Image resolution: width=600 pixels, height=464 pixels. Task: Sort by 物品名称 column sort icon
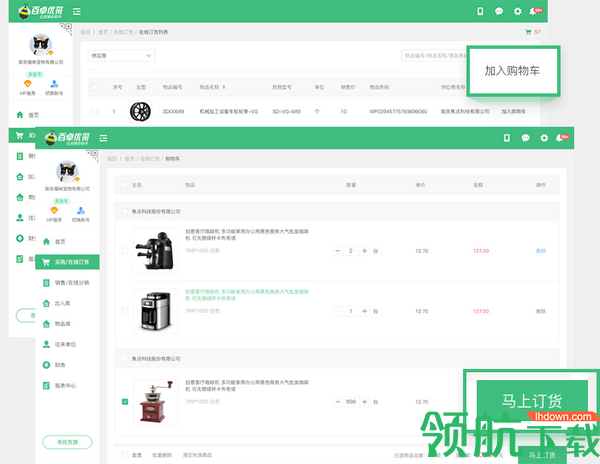[x=224, y=87]
